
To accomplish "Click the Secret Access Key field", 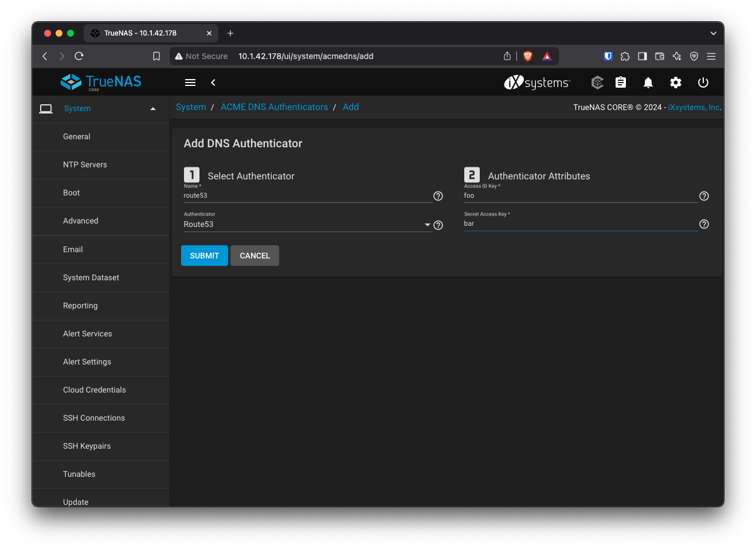I will (581, 224).
